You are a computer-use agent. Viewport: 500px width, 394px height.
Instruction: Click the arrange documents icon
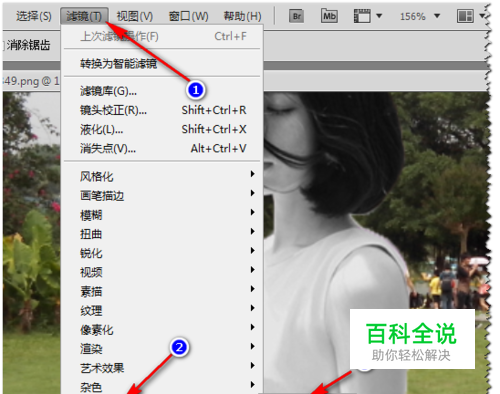point(465,16)
